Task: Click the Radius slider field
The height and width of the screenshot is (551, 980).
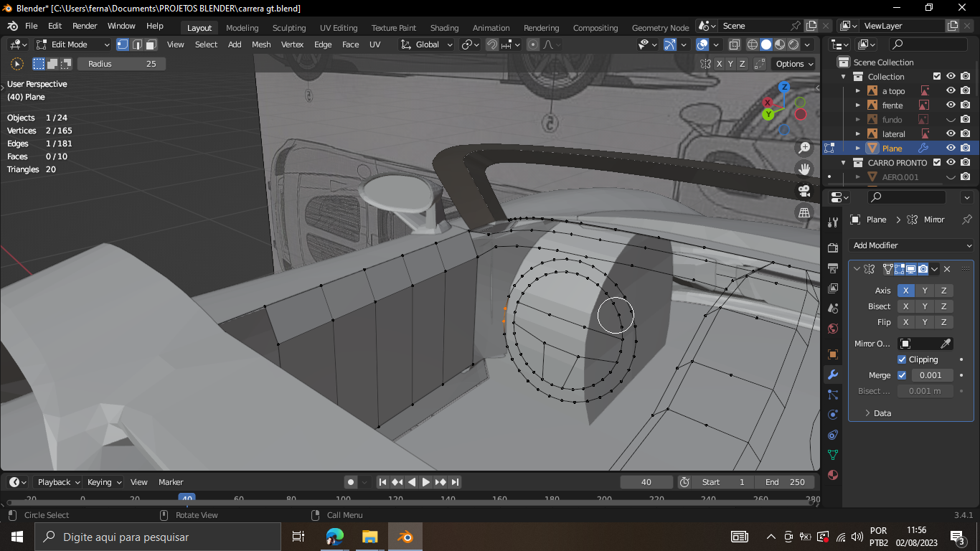Action: click(121, 64)
